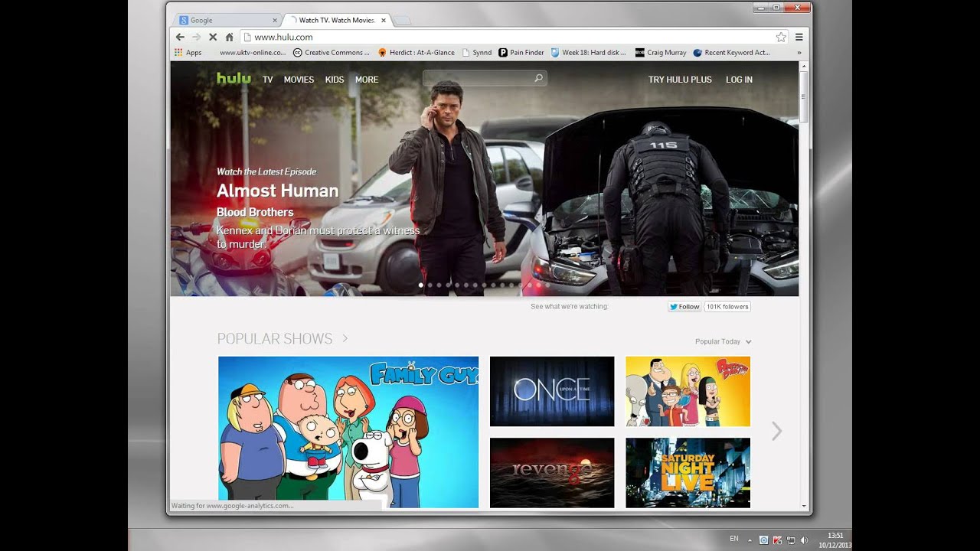Stop loading the page with the X button
Screen dimensions: 980x551
tap(213, 37)
